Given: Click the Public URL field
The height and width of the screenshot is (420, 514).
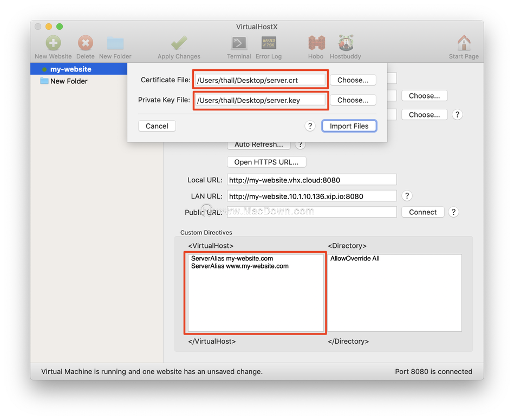Looking at the screenshot, I should [x=312, y=212].
